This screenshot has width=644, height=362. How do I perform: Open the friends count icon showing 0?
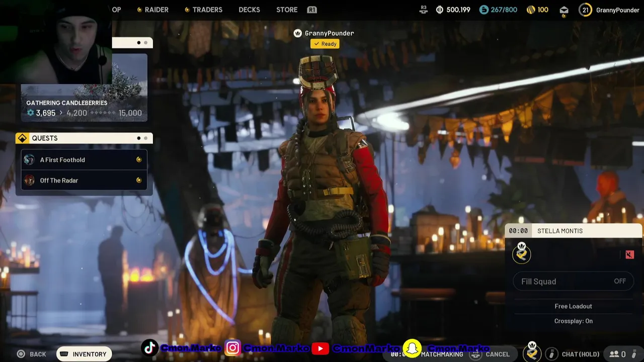click(617, 354)
